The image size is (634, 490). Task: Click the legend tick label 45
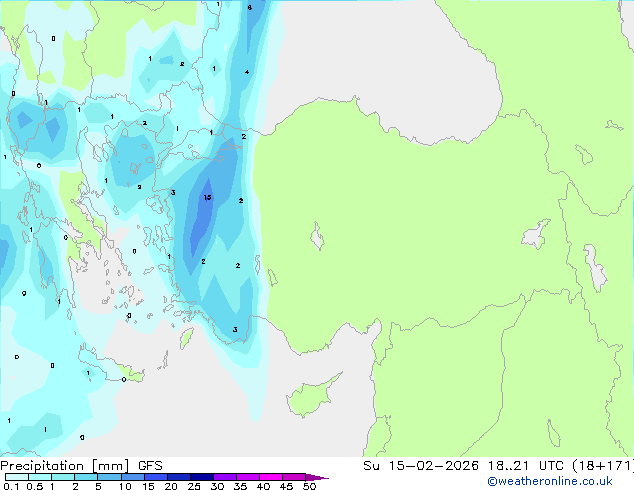[x=286, y=486]
